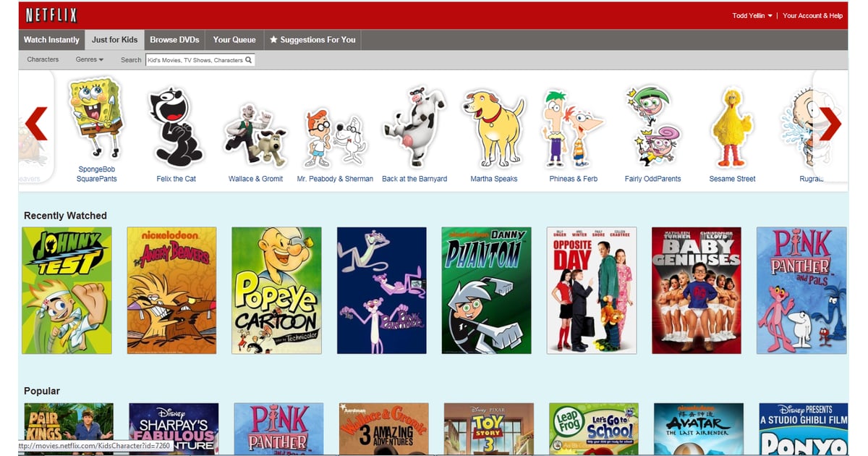Open LeapFrog Let's Go to School poster
The height and width of the screenshot is (456, 868).
click(594, 428)
